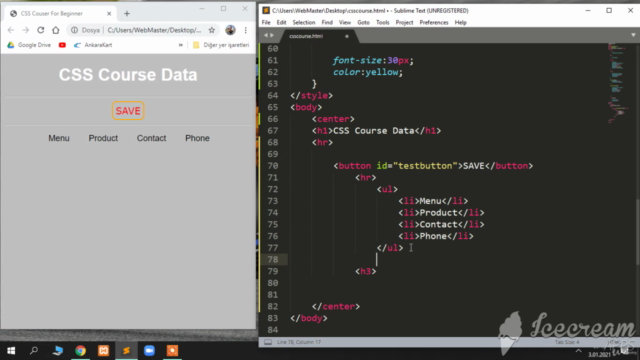Screen dimensions: 640x360
Task: Open the Google Drive bookmark
Action: [x=29, y=45]
